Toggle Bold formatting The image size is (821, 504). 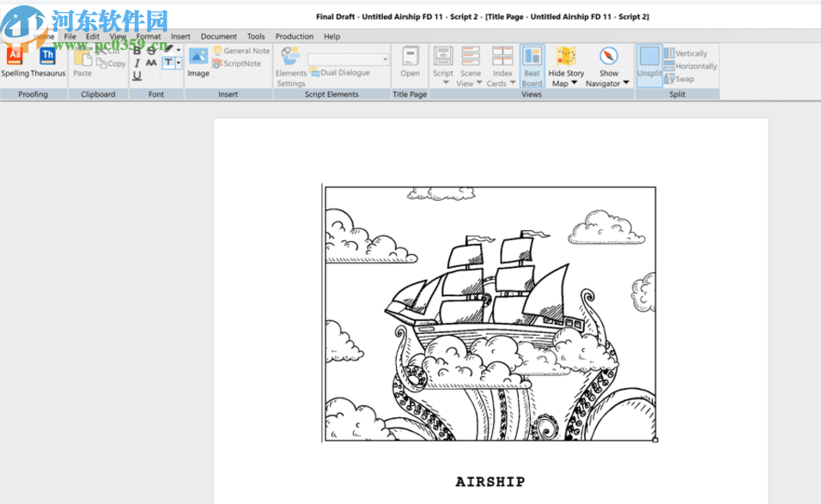coord(137,51)
